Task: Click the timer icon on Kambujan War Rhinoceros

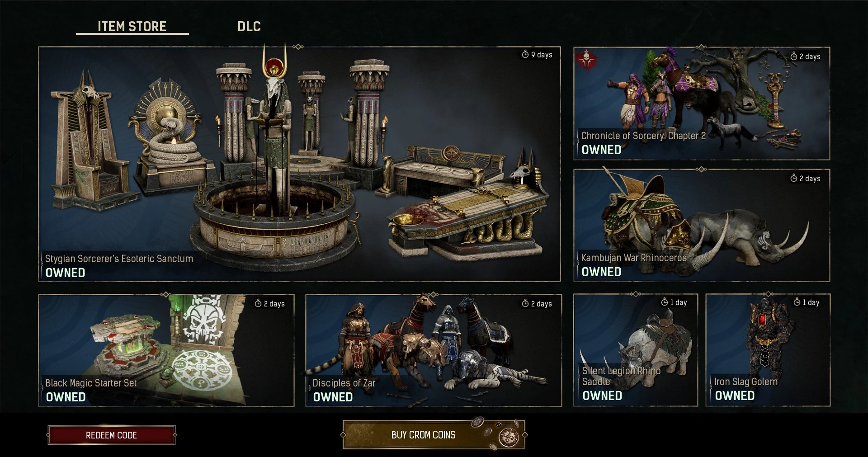Action: pyautogui.click(x=793, y=178)
